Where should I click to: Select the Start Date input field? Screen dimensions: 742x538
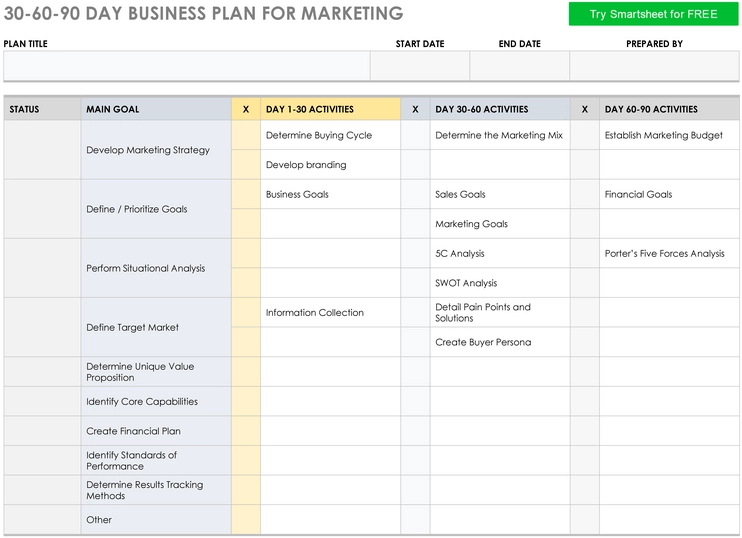pyautogui.click(x=420, y=66)
